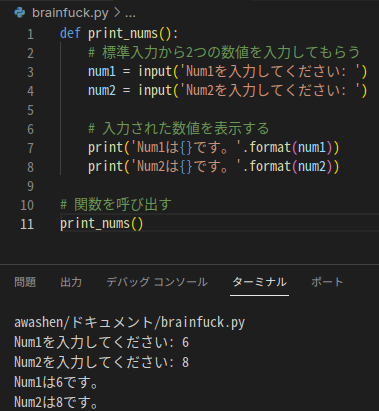Switch to the 出力 panel tab
The height and width of the screenshot is (411, 379).
71,282
